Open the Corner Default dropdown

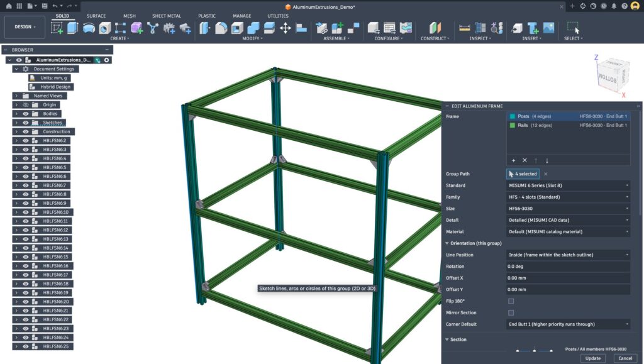pos(568,324)
